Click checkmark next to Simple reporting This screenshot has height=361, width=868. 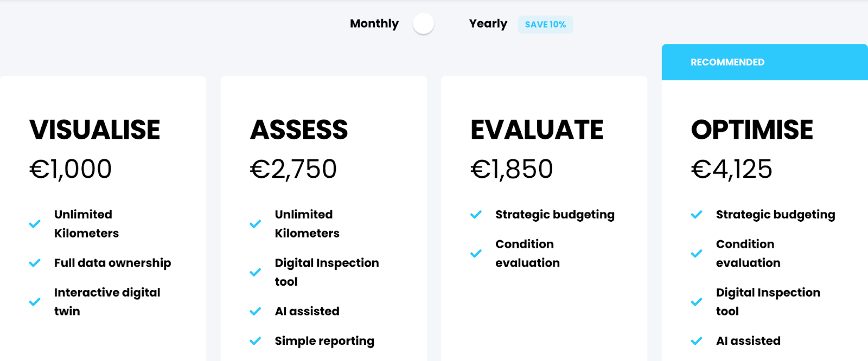click(255, 341)
